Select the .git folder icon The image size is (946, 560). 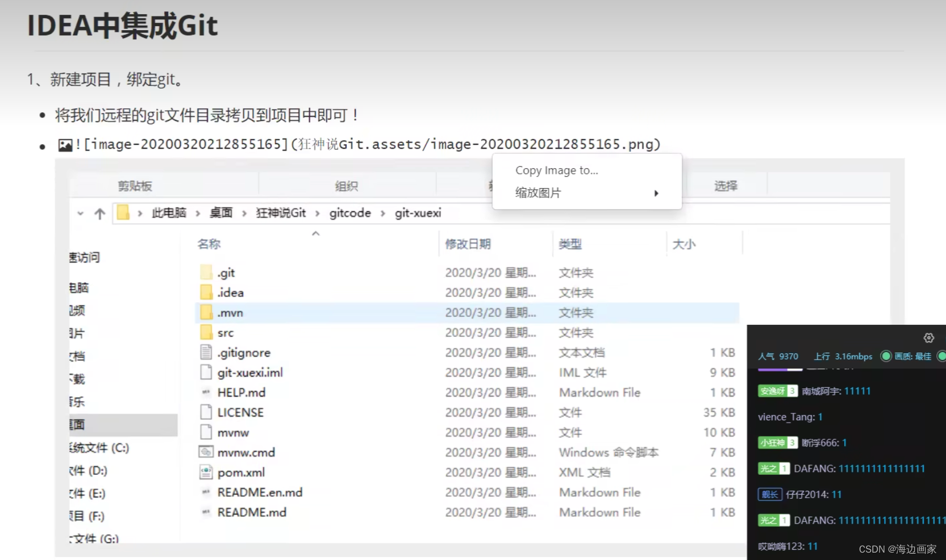(206, 273)
